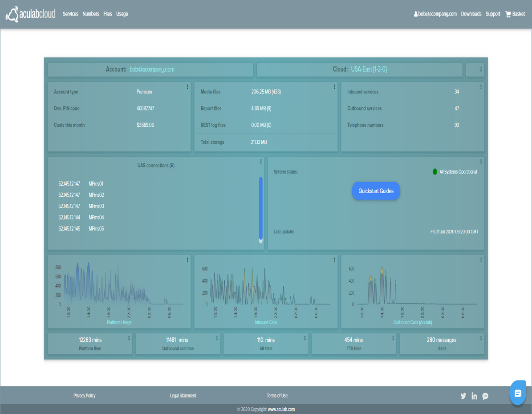This screenshot has width=532, height=414.
Task: Open the bob@acompany.com user menu
Action: tap(435, 14)
